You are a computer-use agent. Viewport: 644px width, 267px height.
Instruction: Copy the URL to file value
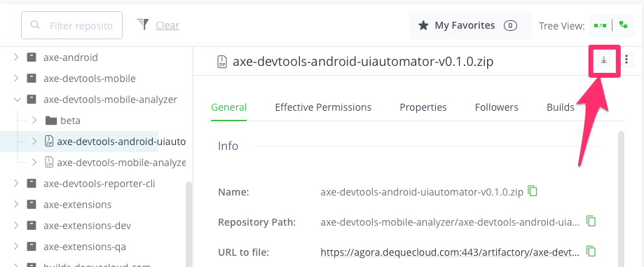(591, 251)
